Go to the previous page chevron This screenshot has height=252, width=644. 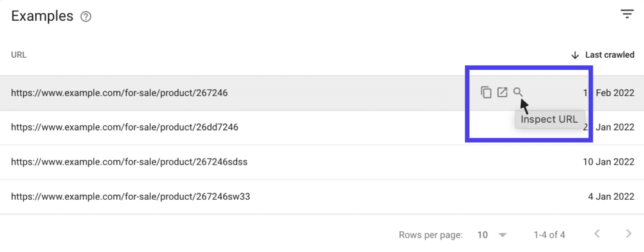[597, 234]
